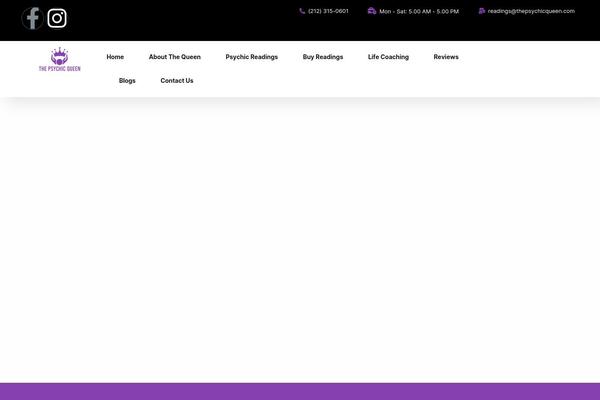
Task: Click the readings@thepsychicqueen.com email link
Action: click(x=531, y=11)
